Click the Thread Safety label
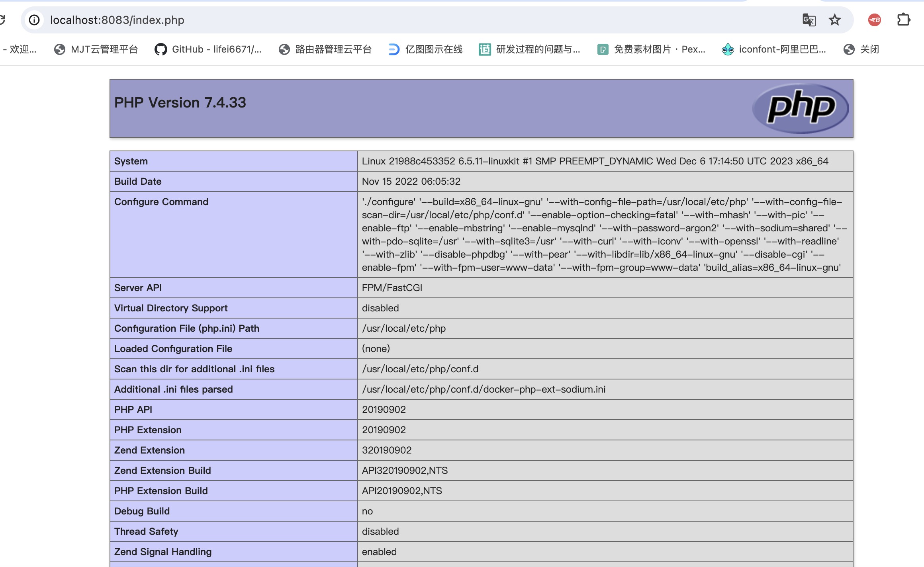The width and height of the screenshot is (924, 567). [x=146, y=532]
